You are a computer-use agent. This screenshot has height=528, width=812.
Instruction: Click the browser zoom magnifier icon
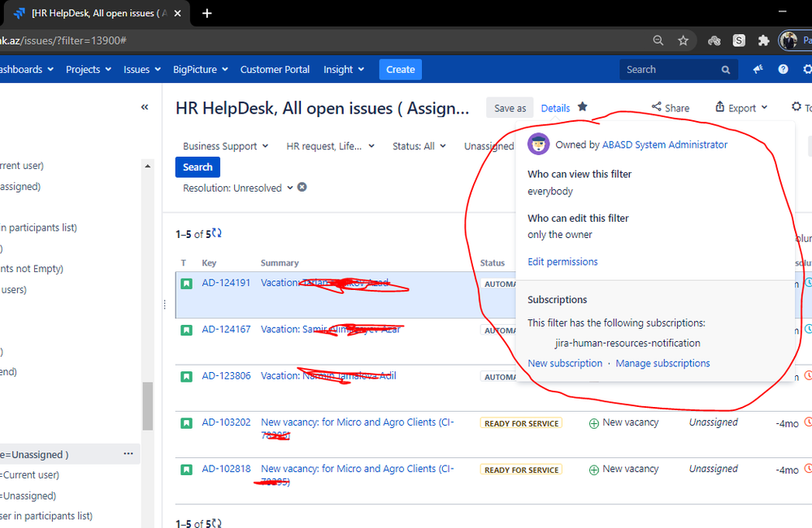coord(658,41)
